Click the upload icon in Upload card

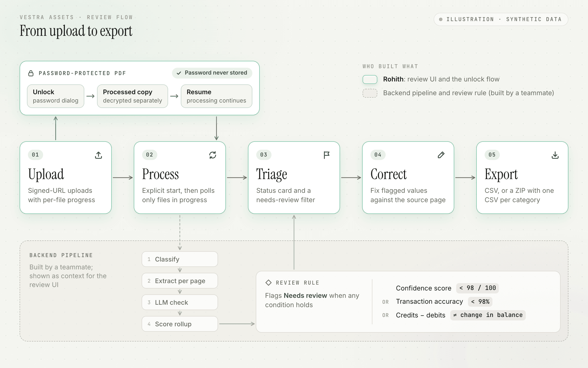click(x=98, y=155)
